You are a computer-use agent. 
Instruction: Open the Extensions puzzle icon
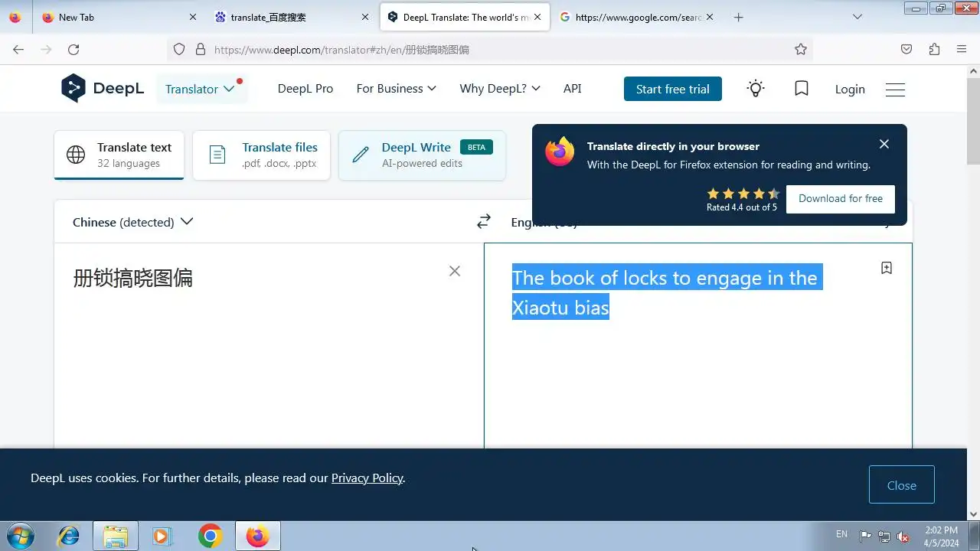click(x=934, y=49)
